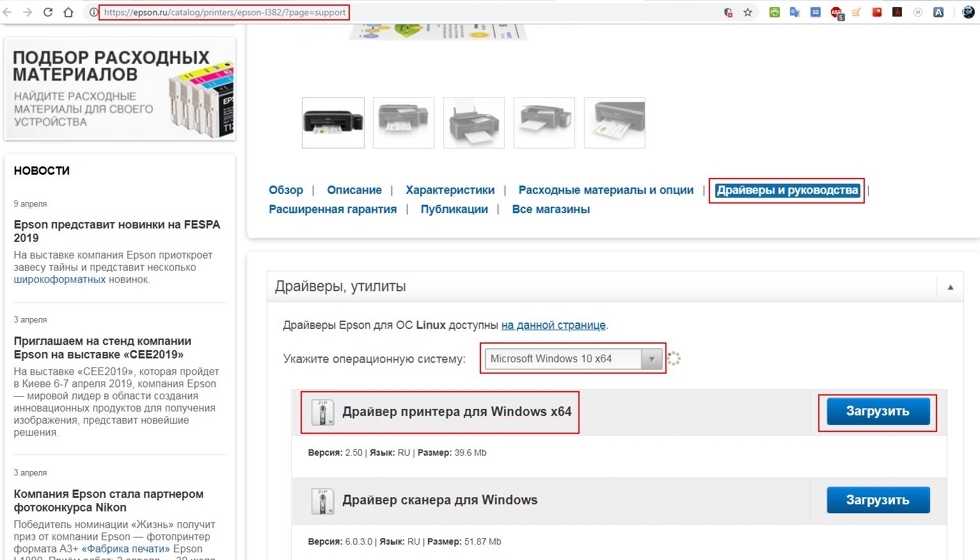
Task: Open the operating system dropdown
Action: pyautogui.click(x=573, y=358)
